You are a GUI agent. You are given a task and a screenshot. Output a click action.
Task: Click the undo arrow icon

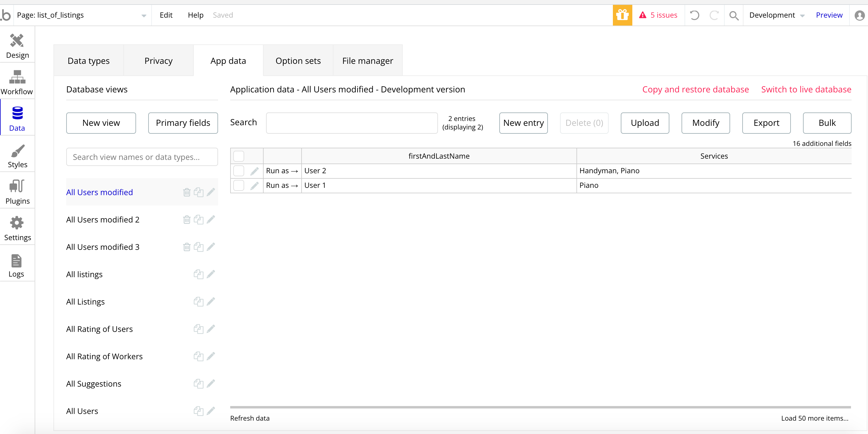694,15
